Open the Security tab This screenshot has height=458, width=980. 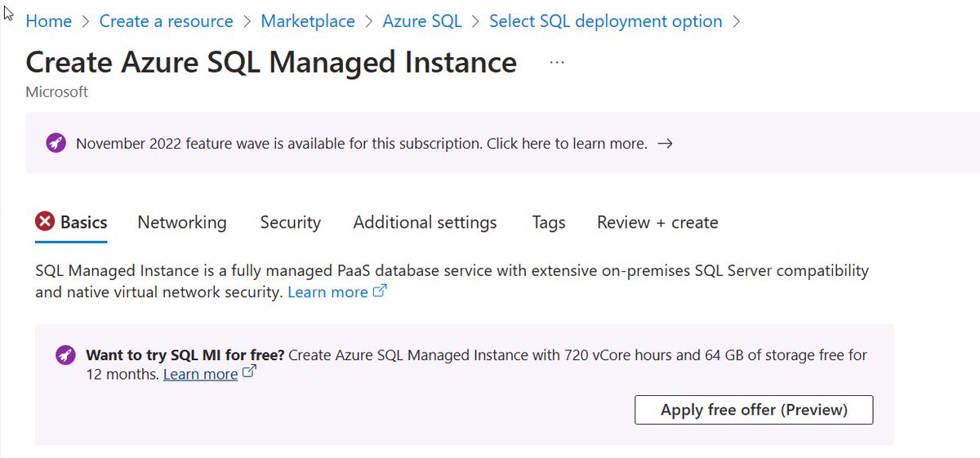coord(290,222)
